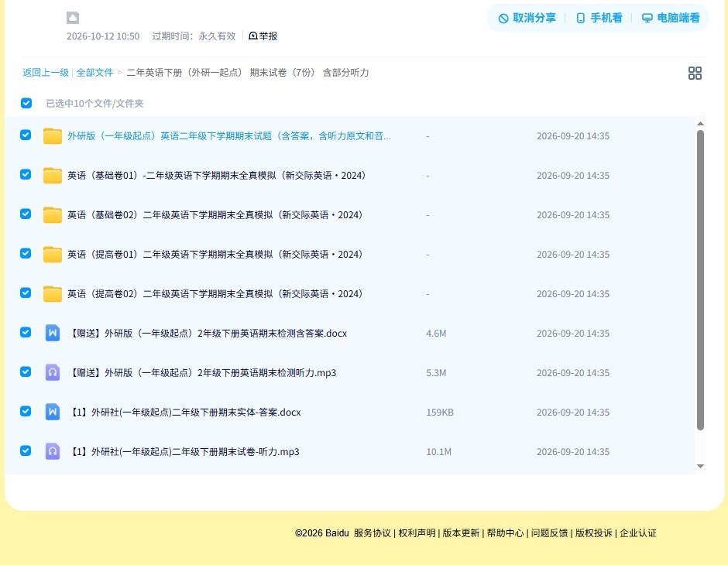Click the sharer avatar icon
728x565 pixels.
73,18
